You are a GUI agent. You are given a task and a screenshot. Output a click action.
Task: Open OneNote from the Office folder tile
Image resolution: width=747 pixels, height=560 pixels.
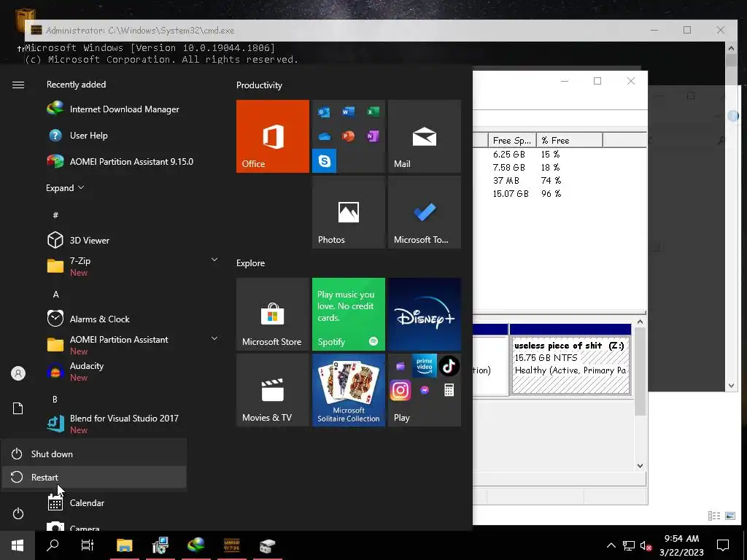pos(373,136)
